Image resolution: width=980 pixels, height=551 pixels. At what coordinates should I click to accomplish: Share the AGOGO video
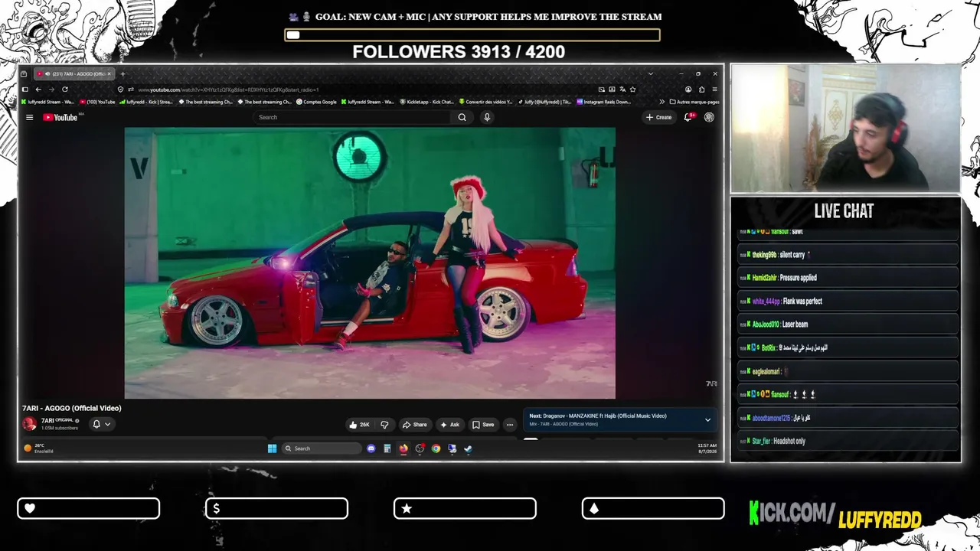(x=416, y=425)
